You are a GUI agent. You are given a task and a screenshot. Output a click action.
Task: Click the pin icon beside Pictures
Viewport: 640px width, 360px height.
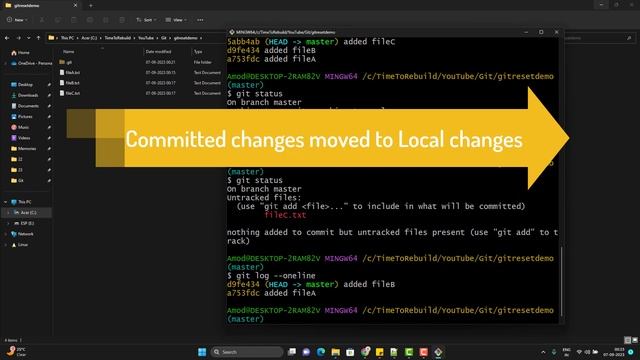(49, 116)
